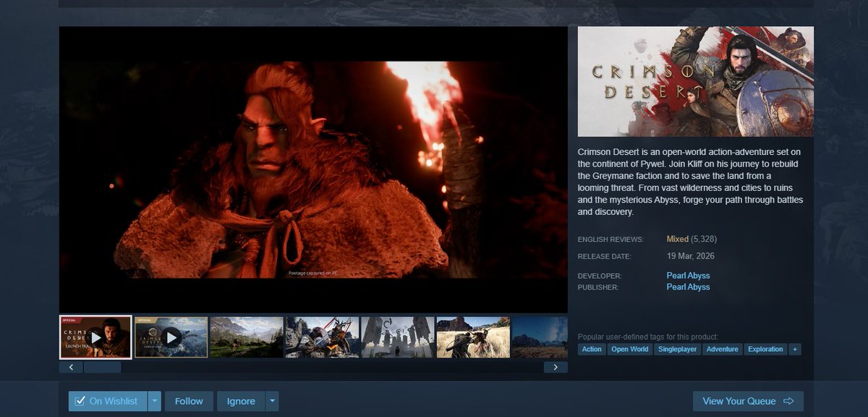
Task: Select the horseback riding screenshot thumbnail
Action: click(x=473, y=337)
